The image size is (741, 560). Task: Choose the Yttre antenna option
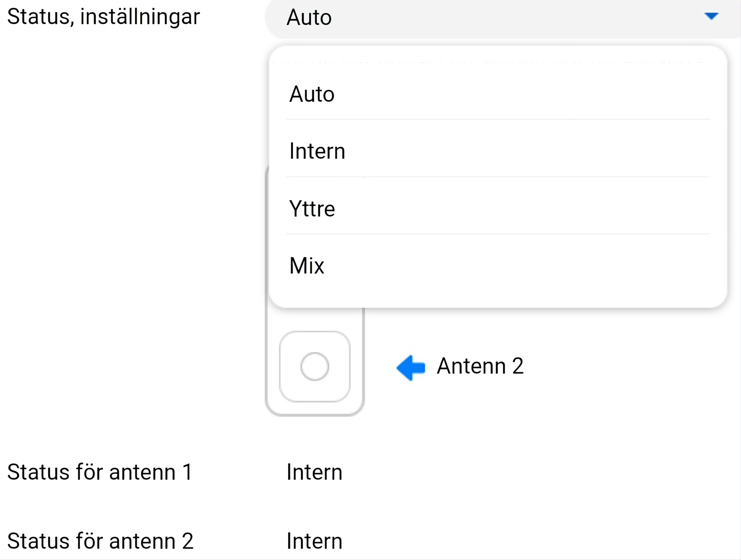tap(312, 209)
